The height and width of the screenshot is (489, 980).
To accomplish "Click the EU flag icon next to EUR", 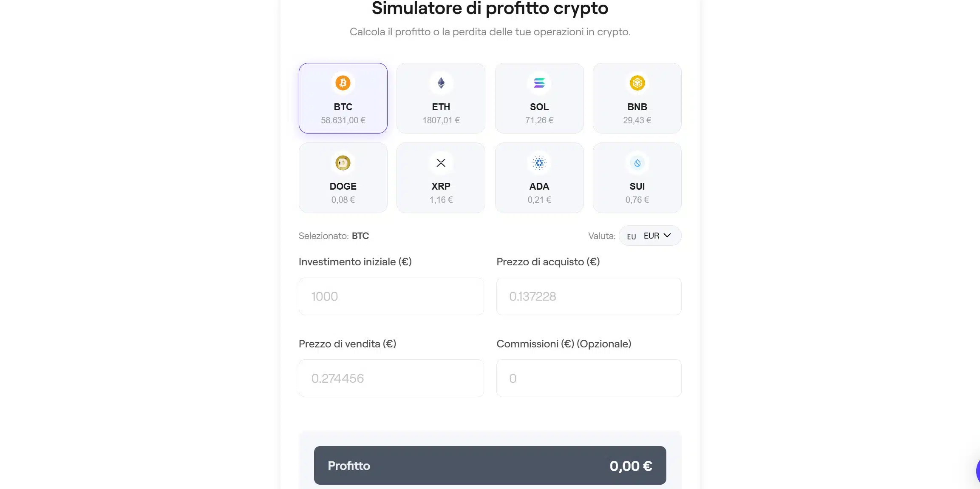I will click(631, 236).
